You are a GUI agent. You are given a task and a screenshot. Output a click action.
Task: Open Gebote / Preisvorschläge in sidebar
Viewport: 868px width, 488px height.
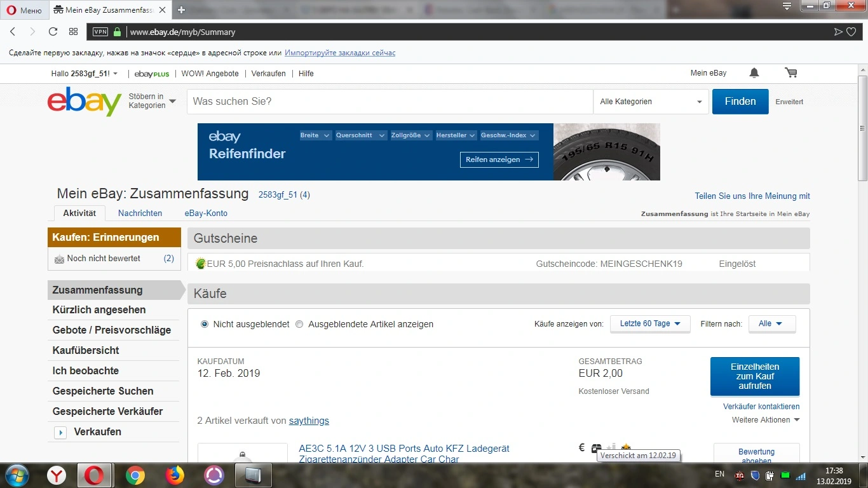coord(112,330)
